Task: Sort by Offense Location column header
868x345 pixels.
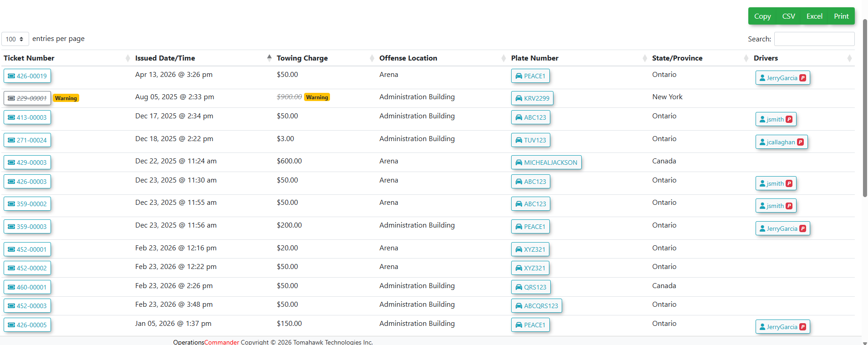Action: point(408,58)
